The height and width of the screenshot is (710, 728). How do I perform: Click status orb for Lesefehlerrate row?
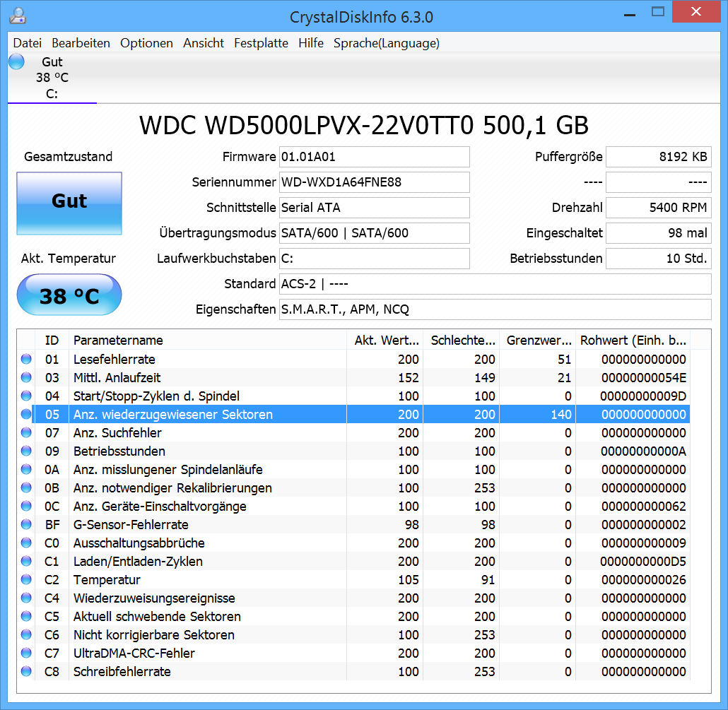coord(26,359)
